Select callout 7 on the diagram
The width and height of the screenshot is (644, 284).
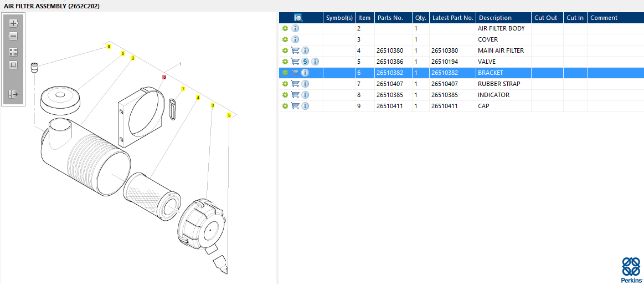coord(183,89)
